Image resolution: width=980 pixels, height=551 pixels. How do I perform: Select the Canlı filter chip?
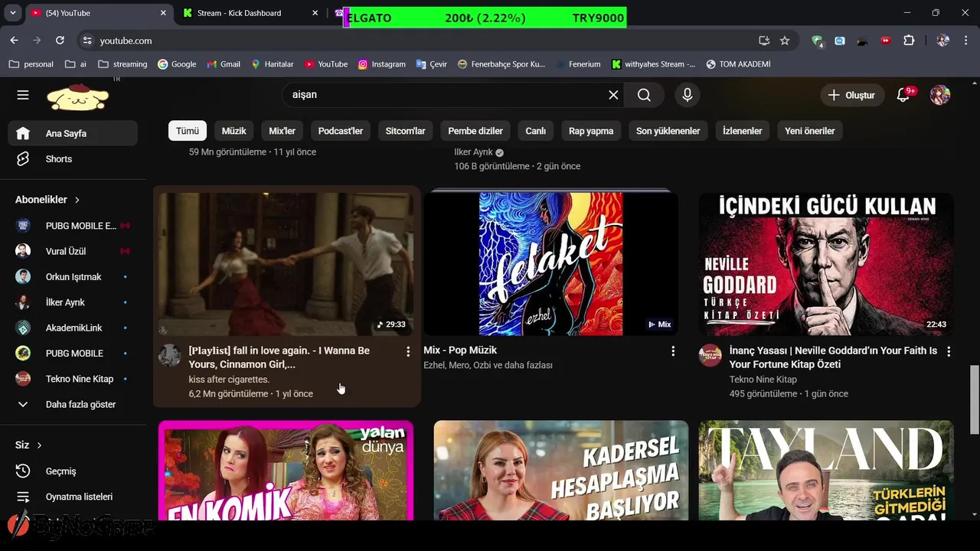(x=536, y=131)
